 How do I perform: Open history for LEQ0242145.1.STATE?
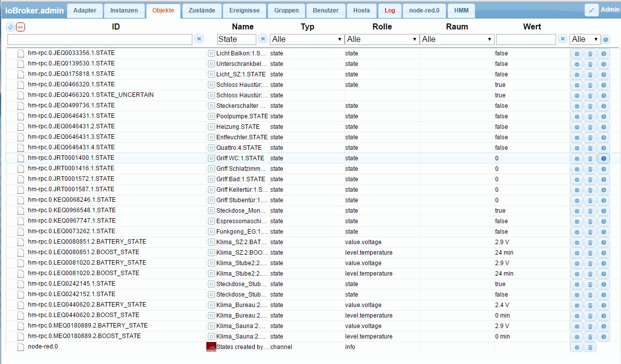click(x=604, y=284)
